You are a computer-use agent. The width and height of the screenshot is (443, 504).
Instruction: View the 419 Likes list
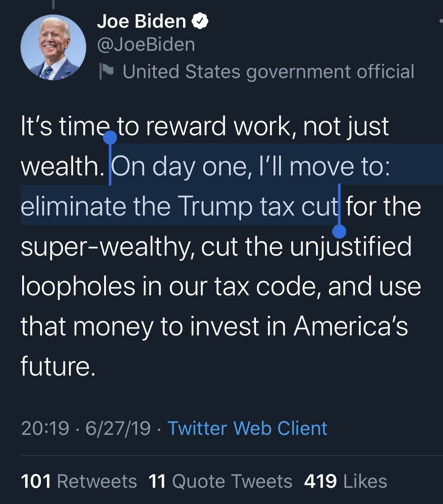click(x=345, y=481)
